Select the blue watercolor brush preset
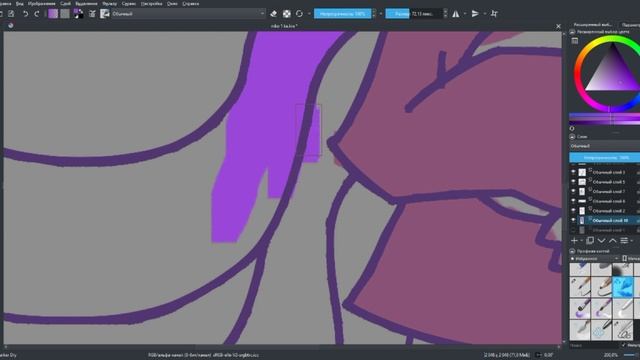Image resolution: width=640 pixels, height=360 pixels. (x=623, y=287)
